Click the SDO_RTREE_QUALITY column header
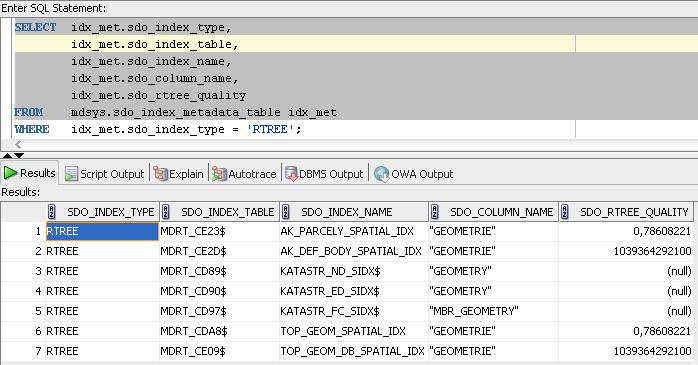Image resolution: width=698 pixels, height=365 pixels. [626, 212]
